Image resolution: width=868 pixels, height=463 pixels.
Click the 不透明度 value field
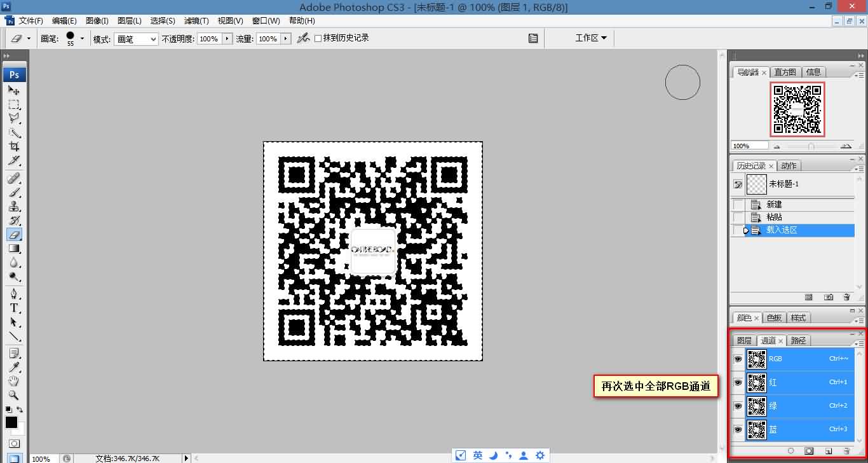pos(209,39)
